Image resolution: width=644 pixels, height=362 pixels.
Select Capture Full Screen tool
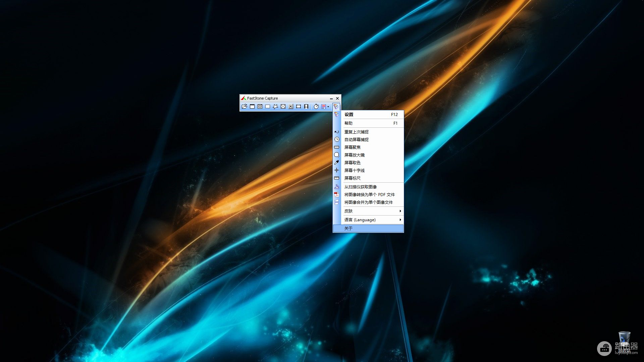coord(283,107)
